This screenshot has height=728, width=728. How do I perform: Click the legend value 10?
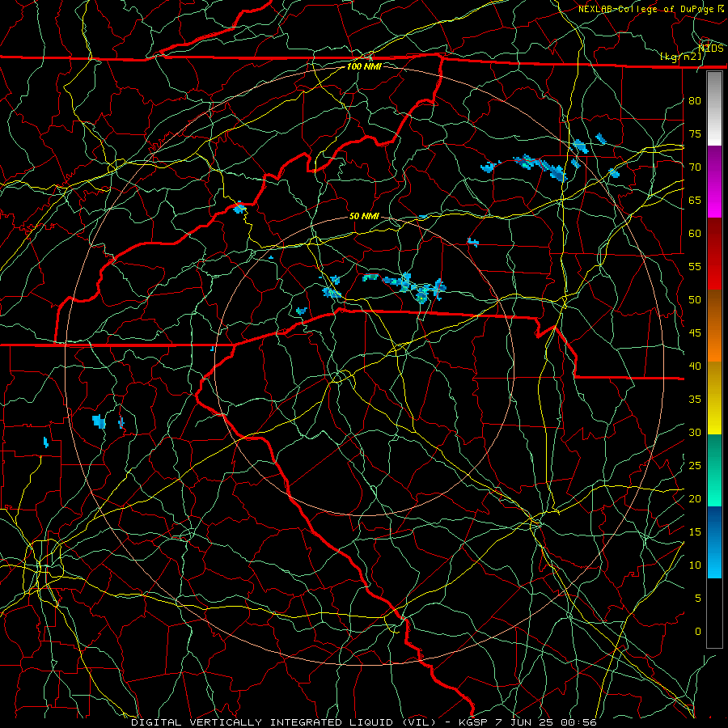point(695,565)
